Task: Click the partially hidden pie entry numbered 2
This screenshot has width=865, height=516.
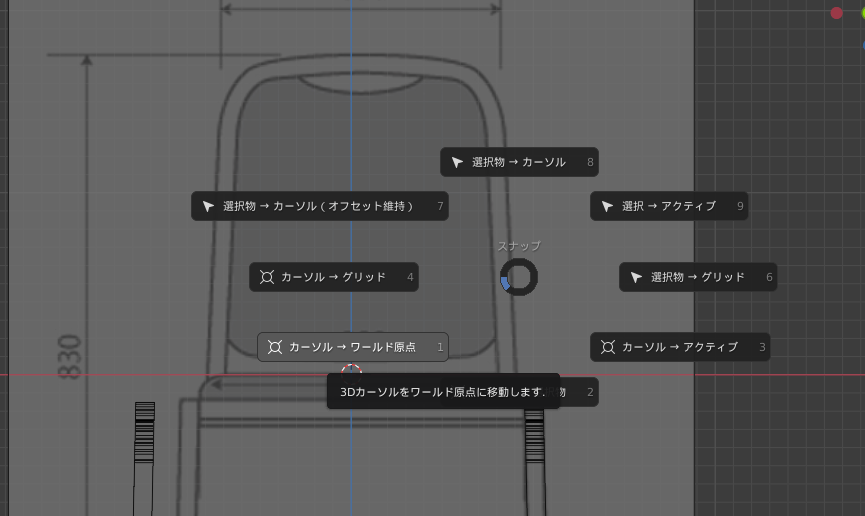Action: tap(579, 392)
